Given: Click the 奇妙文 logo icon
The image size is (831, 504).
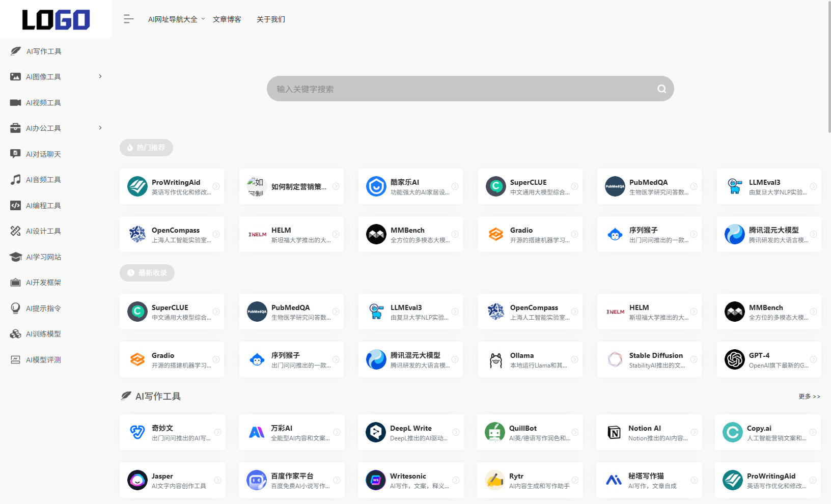Looking at the screenshot, I should [137, 432].
